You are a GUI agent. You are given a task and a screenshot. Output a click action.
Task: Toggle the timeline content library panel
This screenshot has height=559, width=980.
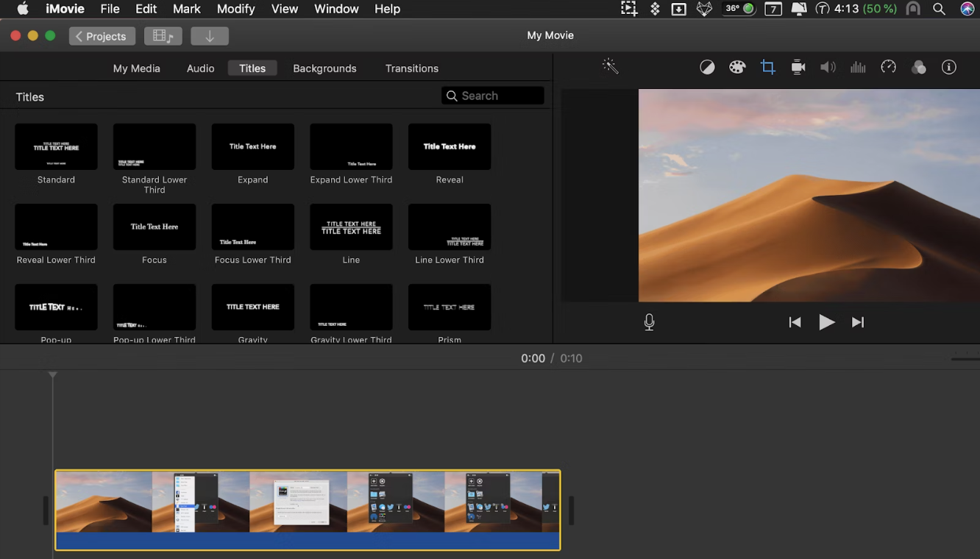click(x=163, y=35)
